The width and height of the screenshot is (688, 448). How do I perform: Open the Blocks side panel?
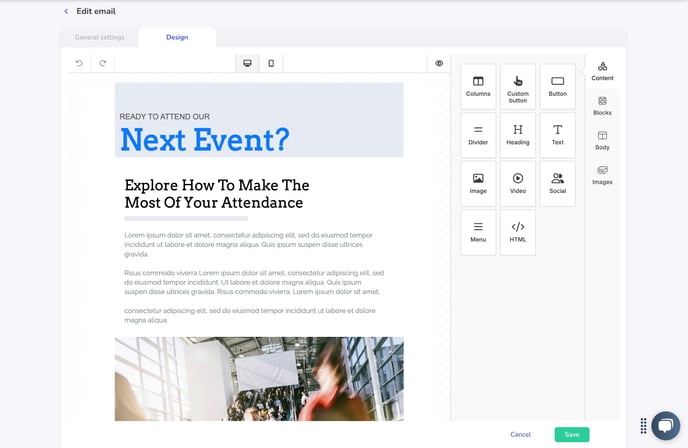pos(602,106)
